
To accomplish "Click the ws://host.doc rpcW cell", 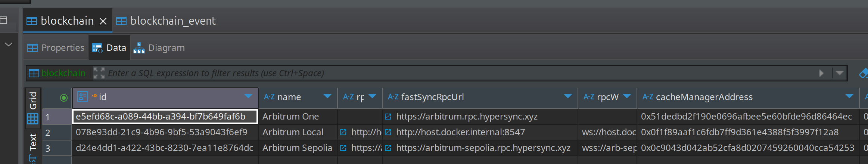I will point(608,132).
